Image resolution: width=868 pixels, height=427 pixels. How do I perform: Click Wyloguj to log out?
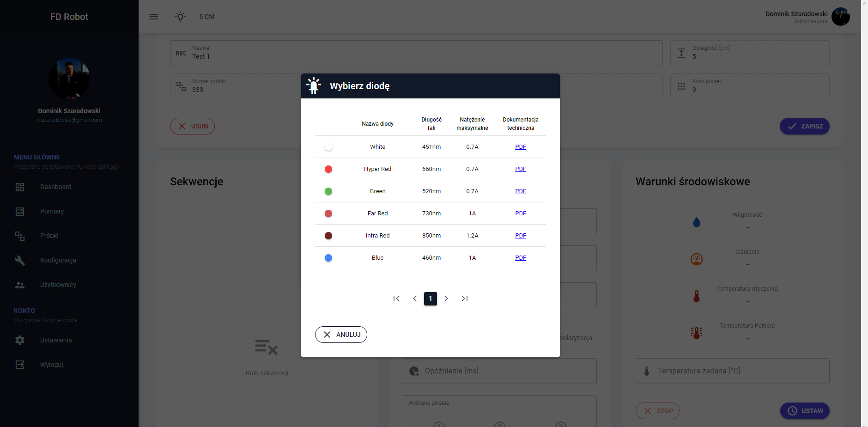tap(51, 365)
